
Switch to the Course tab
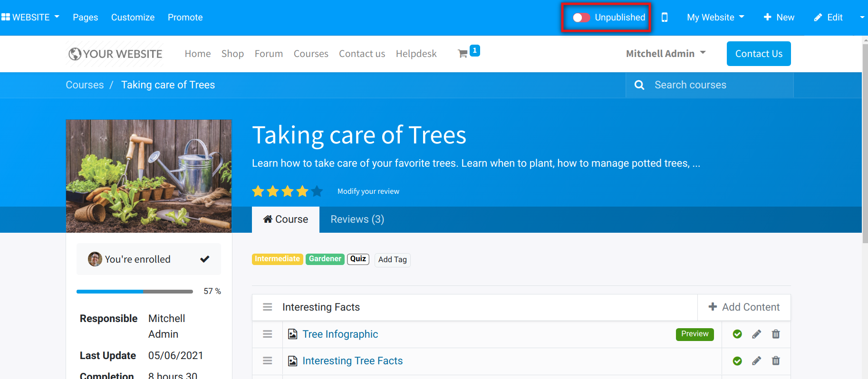tap(286, 219)
